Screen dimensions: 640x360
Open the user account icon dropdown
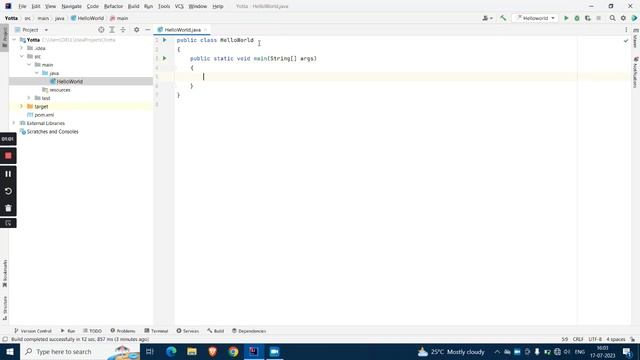click(487, 18)
